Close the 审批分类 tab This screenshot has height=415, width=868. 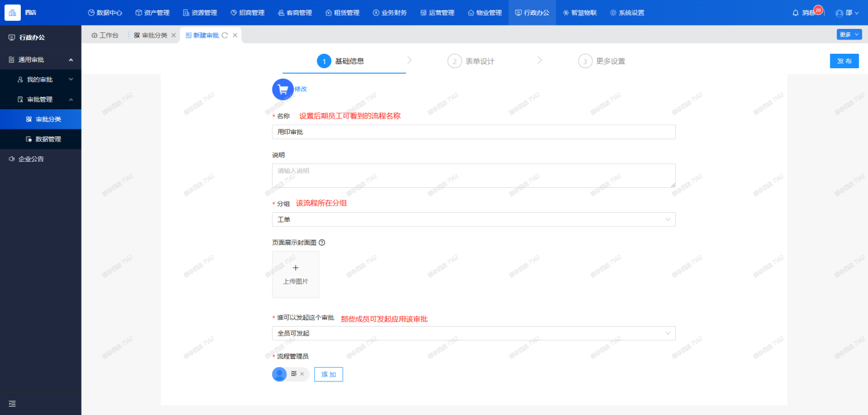coord(174,35)
